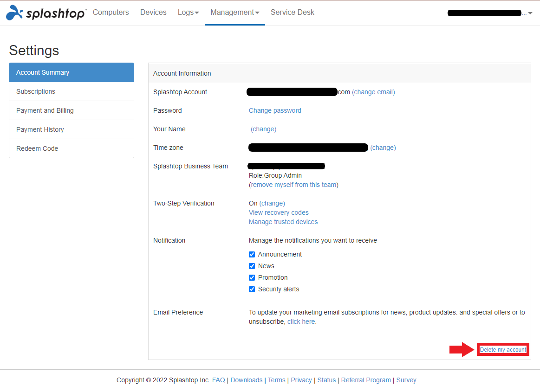Image resolution: width=540 pixels, height=392 pixels.
Task: Click the Delete my account link
Action: point(502,349)
